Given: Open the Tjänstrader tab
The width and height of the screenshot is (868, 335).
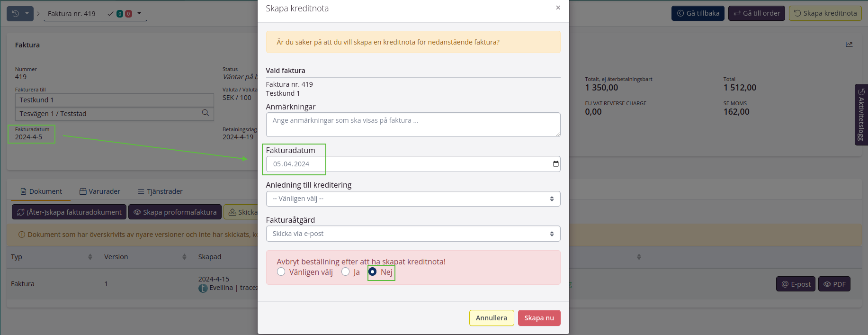Looking at the screenshot, I should [160, 191].
